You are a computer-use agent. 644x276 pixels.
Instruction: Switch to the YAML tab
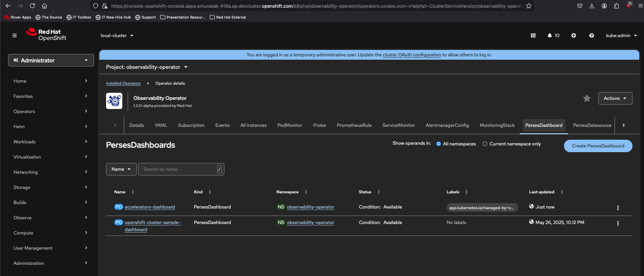pyautogui.click(x=161, y=125)
